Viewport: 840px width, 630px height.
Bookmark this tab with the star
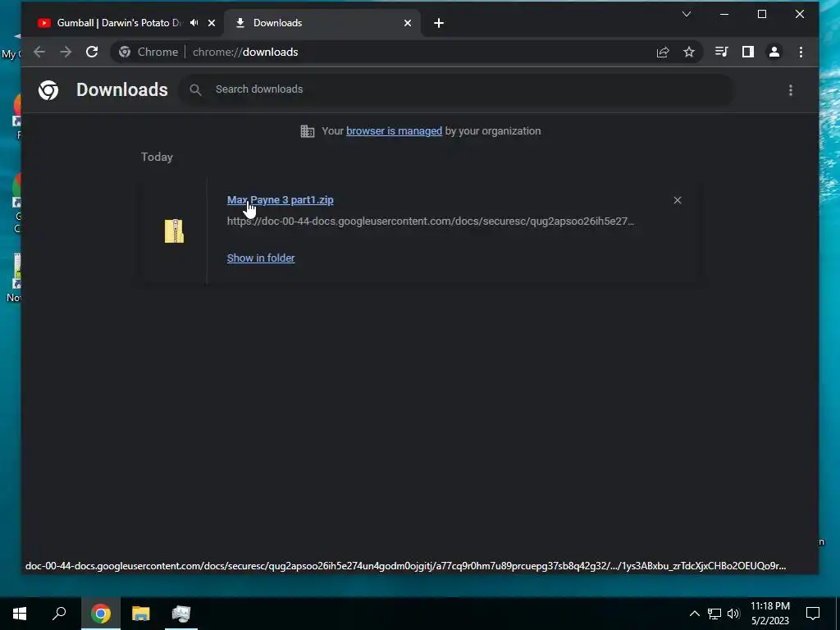pyautogui.click(x=689, y=52)
